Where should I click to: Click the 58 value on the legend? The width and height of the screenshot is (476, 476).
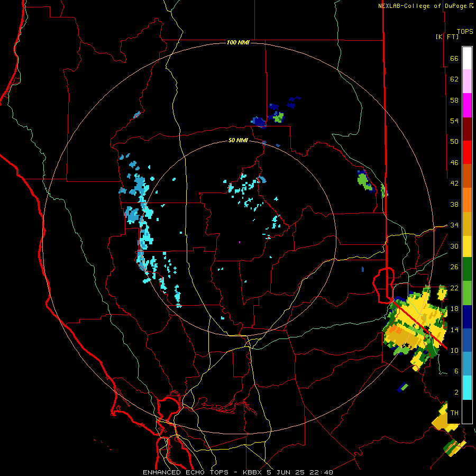pos(454,100)
